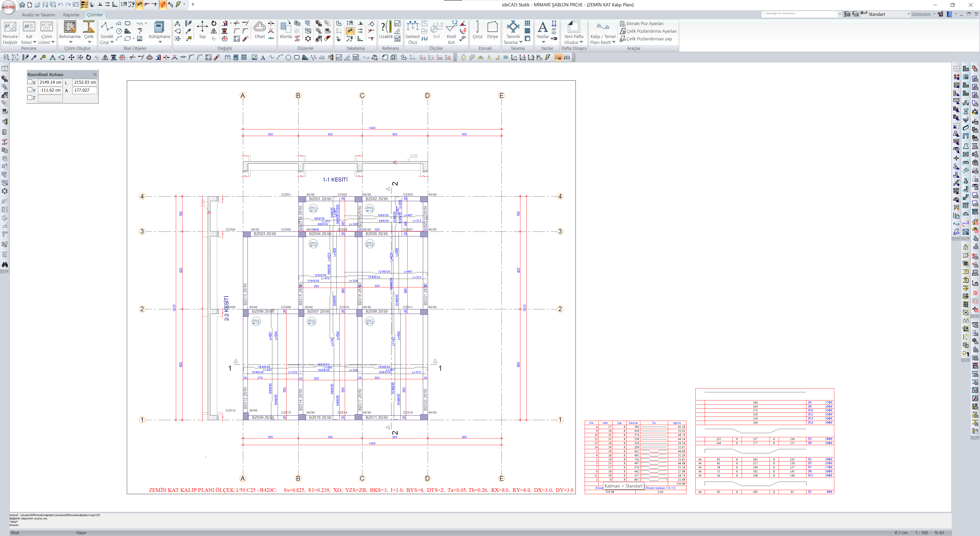Expand the Kütüphane library dropdown
Image resolution: width=980 pixels, height=536 pixels.
[160, 42]
